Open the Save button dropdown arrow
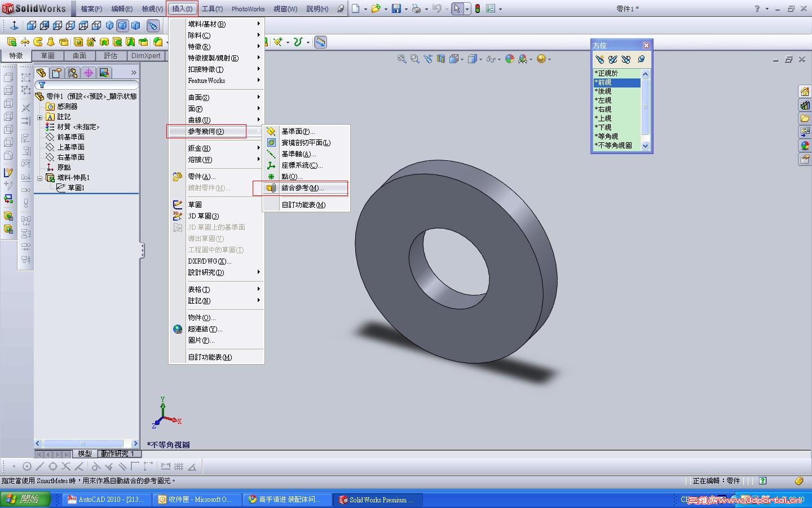Viewport: 812px width, 508px height. pos(405,9)
